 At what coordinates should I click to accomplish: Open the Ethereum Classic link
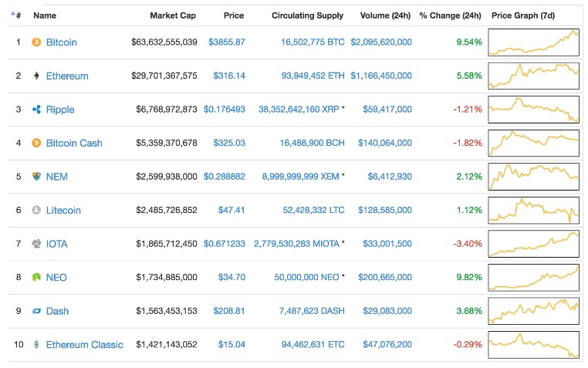click(x=84, y=344)
